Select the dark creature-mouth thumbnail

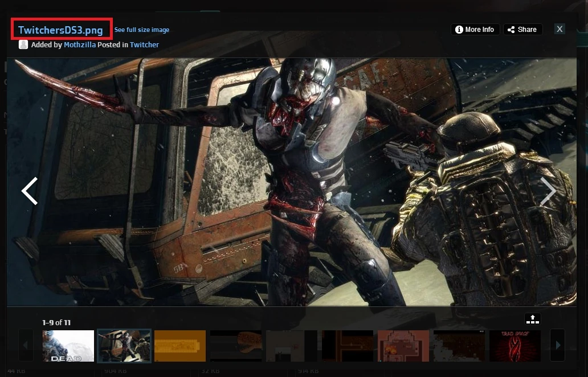[x=236, y=346]
